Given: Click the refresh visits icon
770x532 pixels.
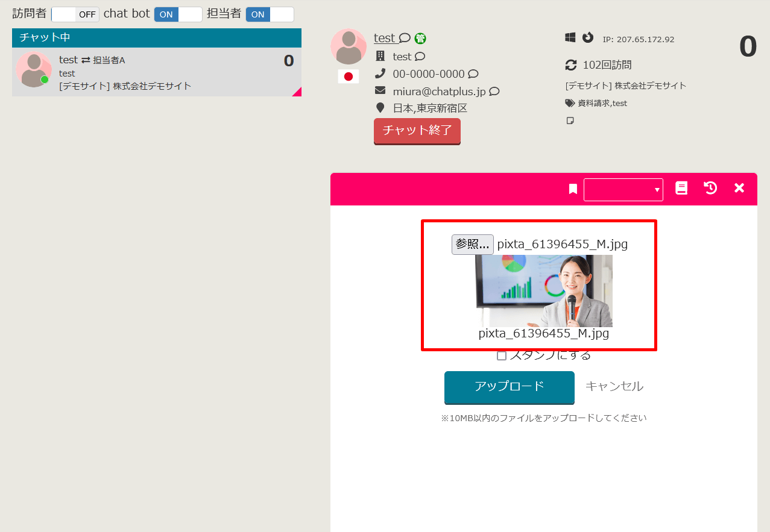Looking at the screenshot, I should pos(570,64).
